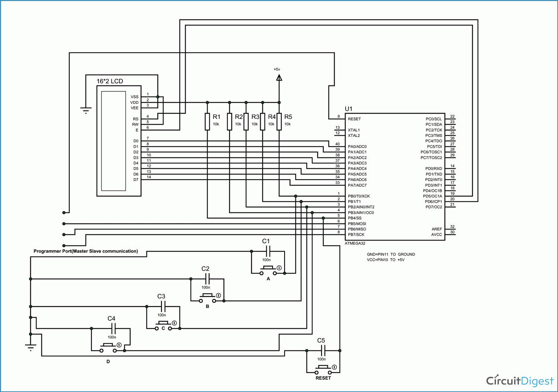Select capacitor C4 symbol
Screen dimensions: 558x392
click(113, 328)
